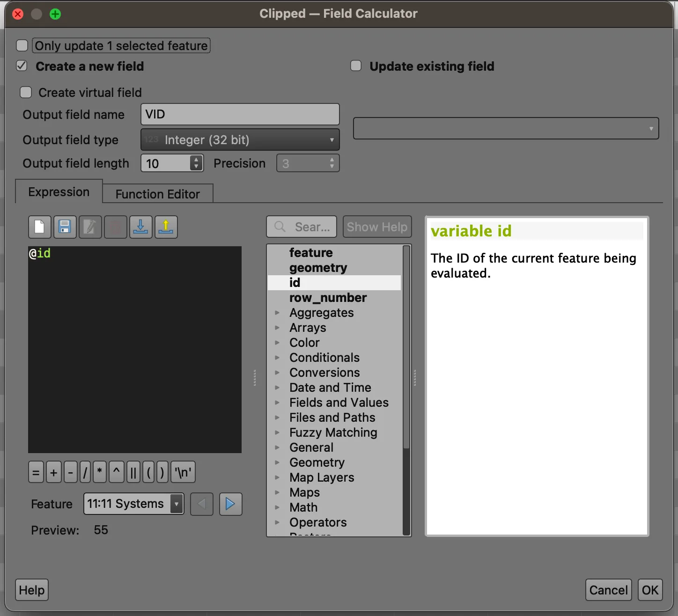The height and width of the screenshot is (616, 678).
Task: Click the Output field name text box
Action: [240, 115]
